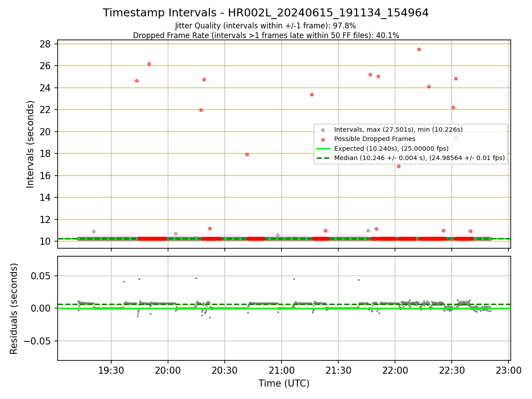
Task: Click legend entry beginning "Median (10.246 +/- 0.004 s)"
Action: [x=419, y=157]
